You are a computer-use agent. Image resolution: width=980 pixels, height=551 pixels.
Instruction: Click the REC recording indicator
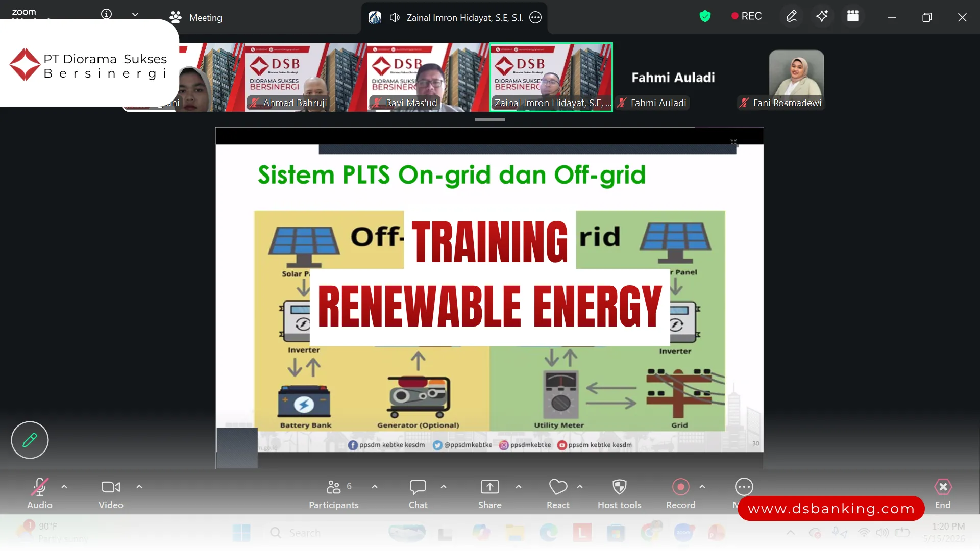746,16
